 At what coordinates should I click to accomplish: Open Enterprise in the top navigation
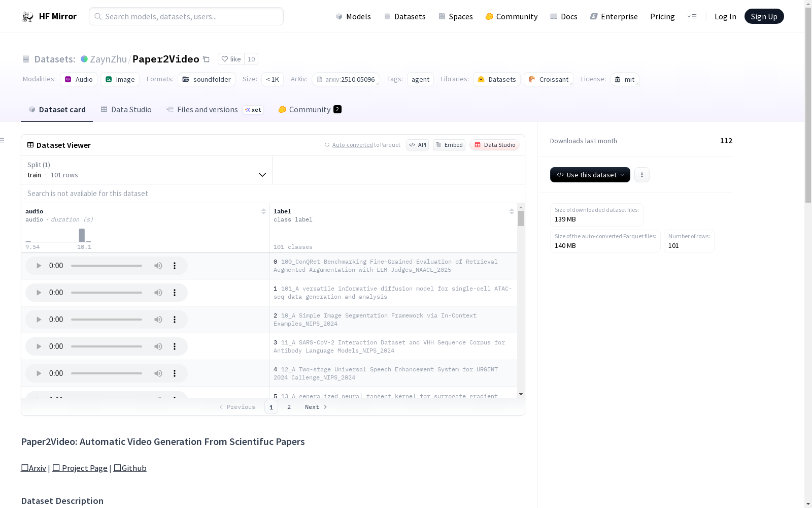(614, 16)
